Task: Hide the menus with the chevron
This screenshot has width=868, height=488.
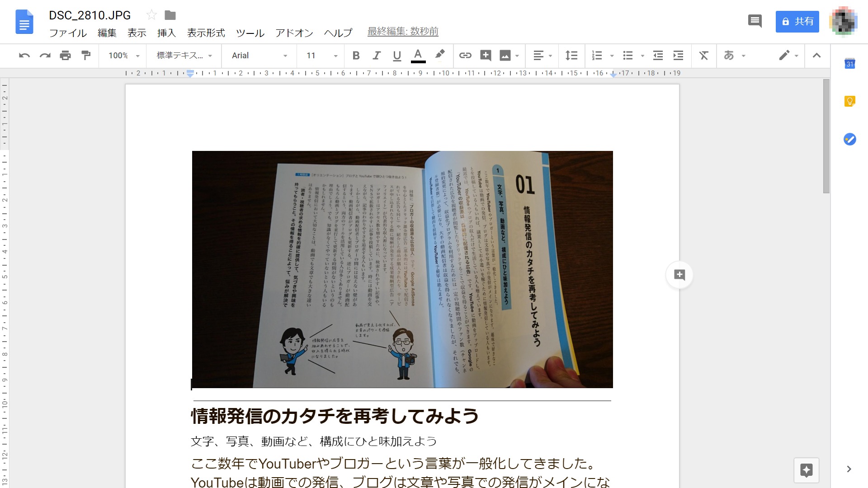Action: (x=816, y=55)
